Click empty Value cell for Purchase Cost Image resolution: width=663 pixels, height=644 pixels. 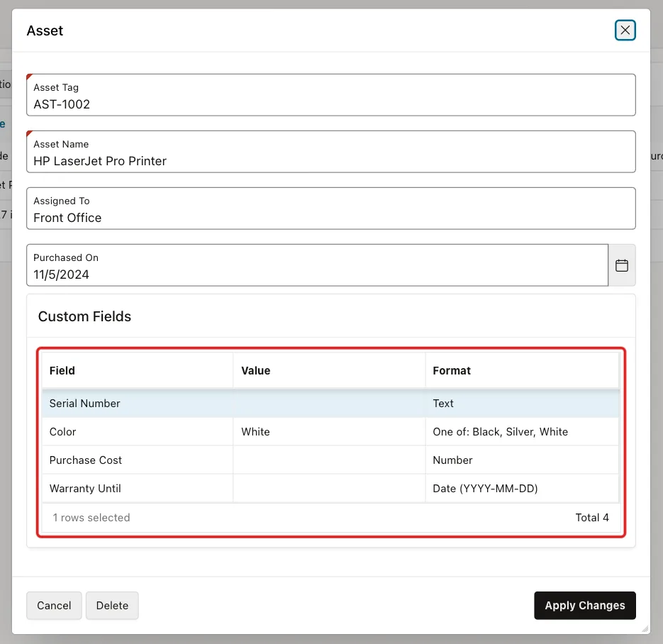[x=329, y=460]
